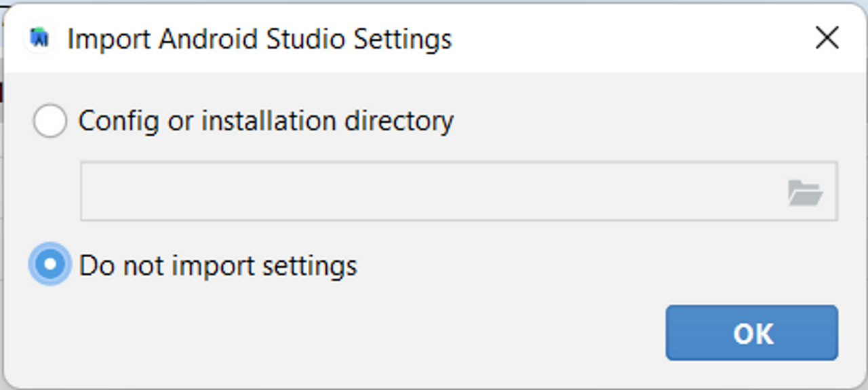Click the 'Import Android Studio Settings' title text
The width and height of the screenshot is (868, 390).
(x=260, y=39)
